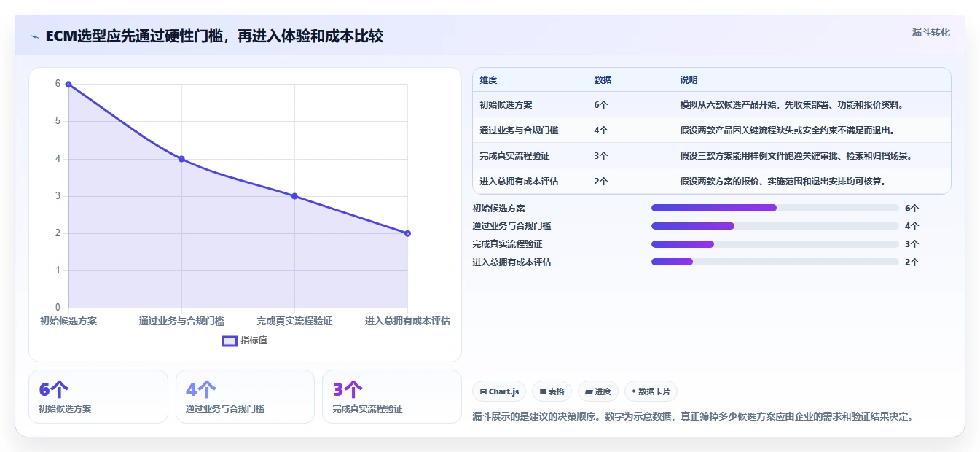Select the 进度 tag chip

(x=598, y=391)
